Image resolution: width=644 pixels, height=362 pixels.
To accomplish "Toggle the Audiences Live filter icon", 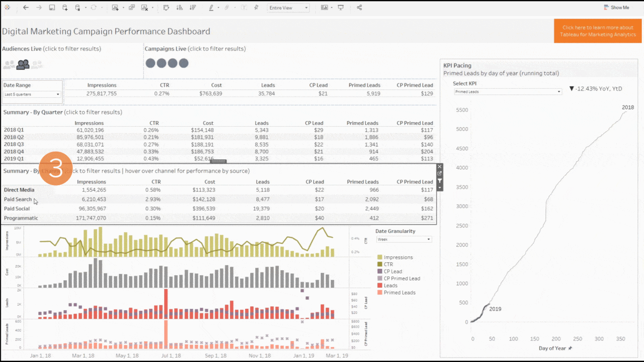I will click(x=22, y=63).
